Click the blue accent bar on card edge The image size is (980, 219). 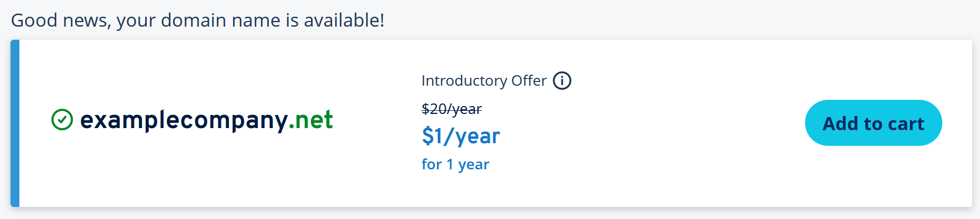pyautogui.click(x=15, y=123)
